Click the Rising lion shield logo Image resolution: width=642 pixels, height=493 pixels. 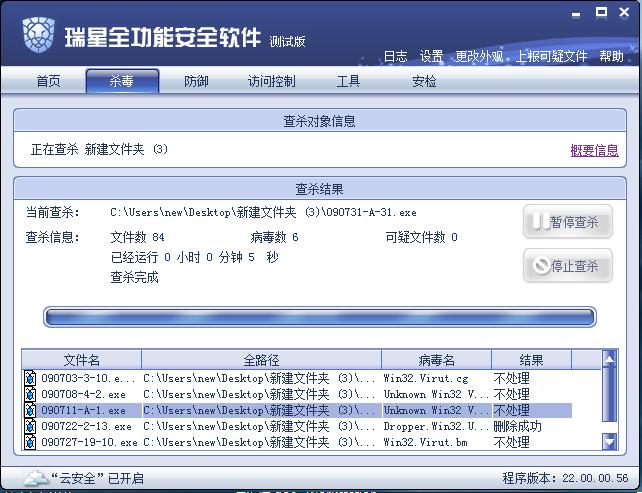click(x=38, y=34)
